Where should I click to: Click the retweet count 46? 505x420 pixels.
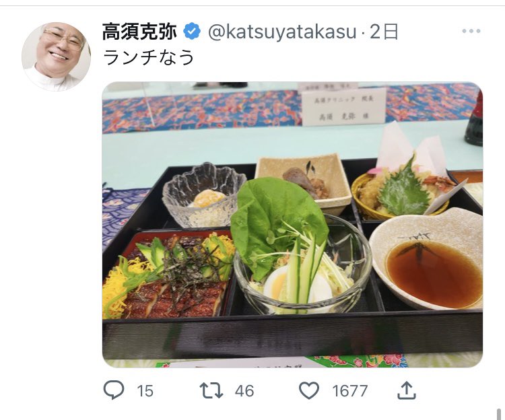point(244,391)
